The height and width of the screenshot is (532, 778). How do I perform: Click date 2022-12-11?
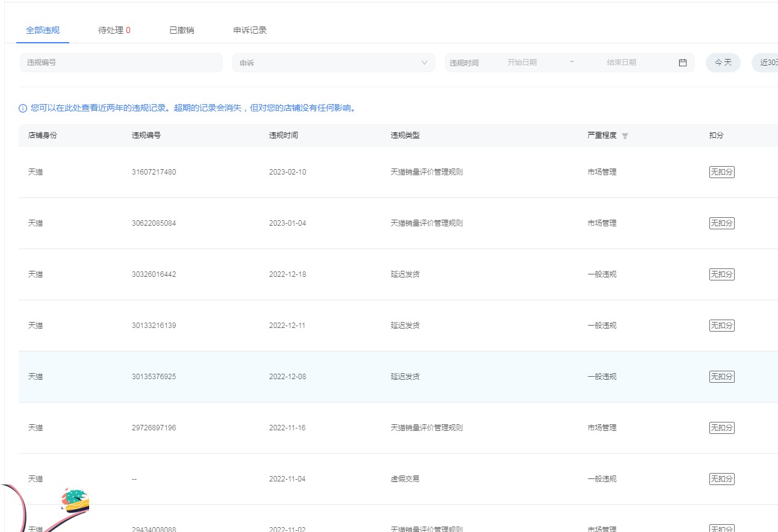[x=288, y=326]
